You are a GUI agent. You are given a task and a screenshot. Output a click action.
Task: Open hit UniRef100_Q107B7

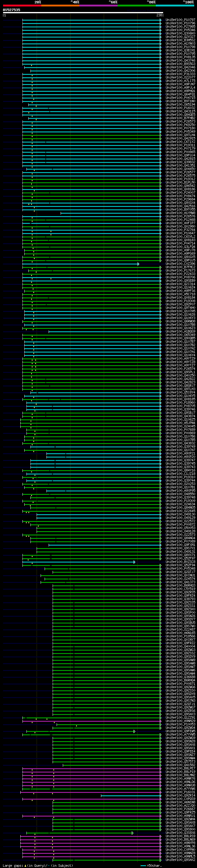(180, 342)
